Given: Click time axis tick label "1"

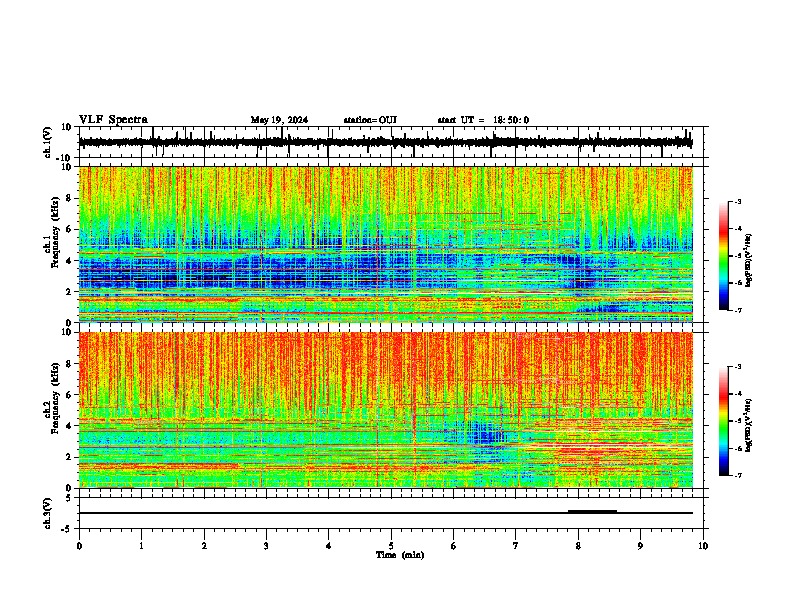Looking at the screenshot, I should [141, 546].
